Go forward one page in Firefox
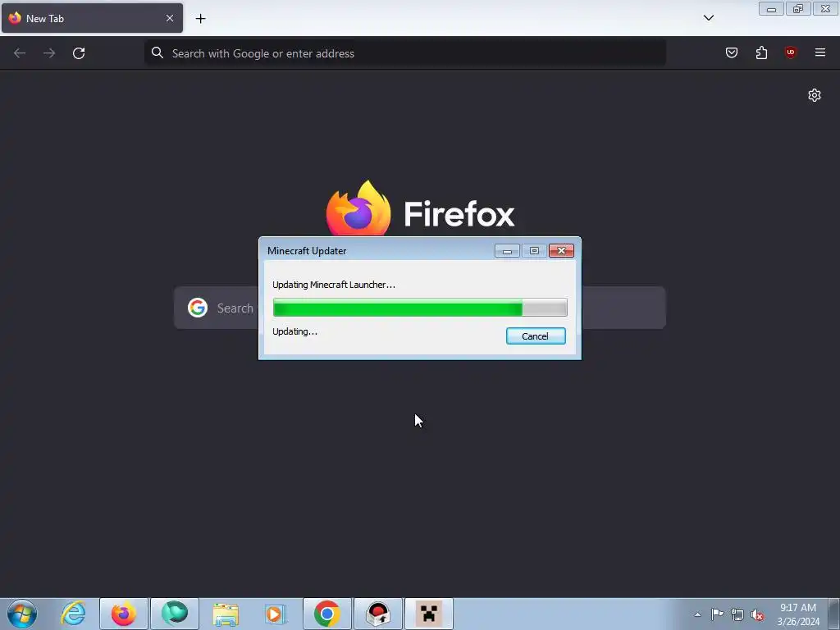 pyautogui.click(x=49, y=53)
